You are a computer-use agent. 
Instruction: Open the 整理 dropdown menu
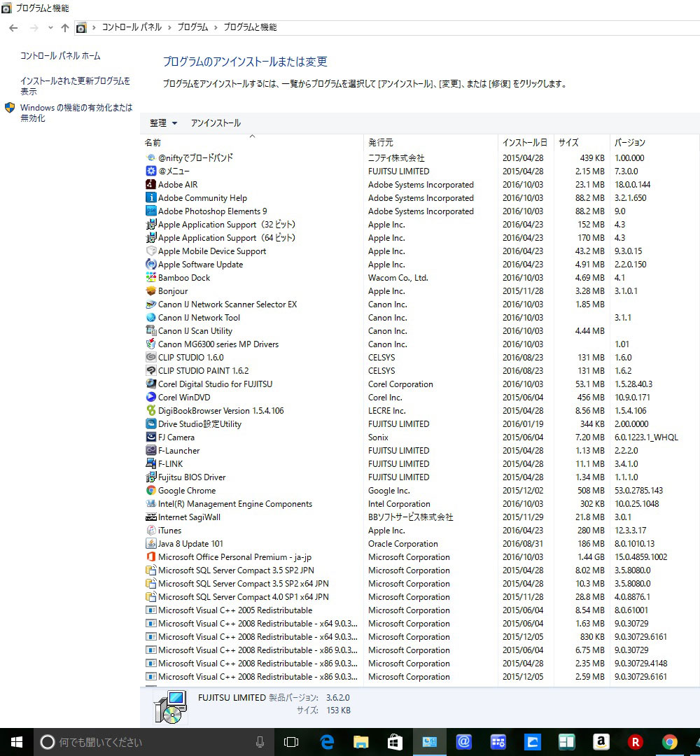163,123
